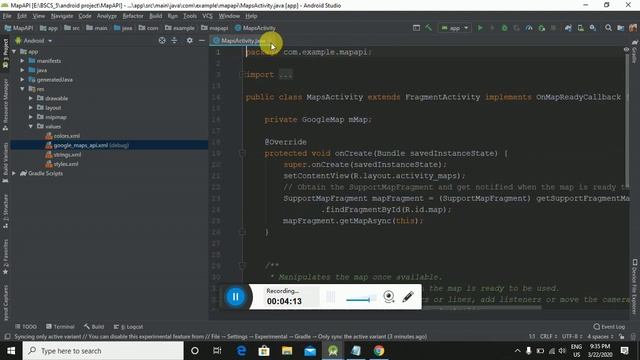Click Attach Debugger to Android Process icon
Screen dimensions: 640x360
pos(542,28)
